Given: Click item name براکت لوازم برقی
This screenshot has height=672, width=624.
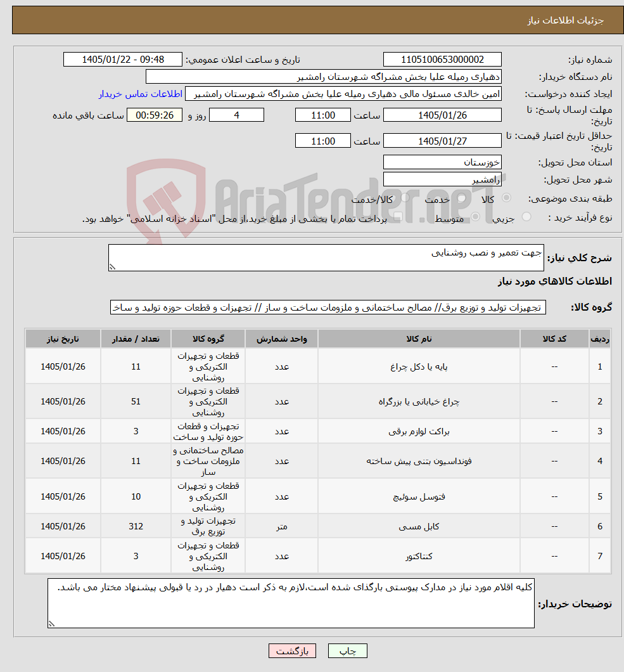Looking at the screenshot, I should pyautogui.click(x=419, y=431).
